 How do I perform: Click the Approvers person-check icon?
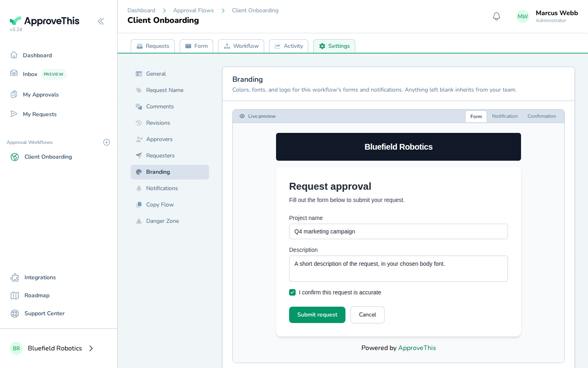pos(139,139)
